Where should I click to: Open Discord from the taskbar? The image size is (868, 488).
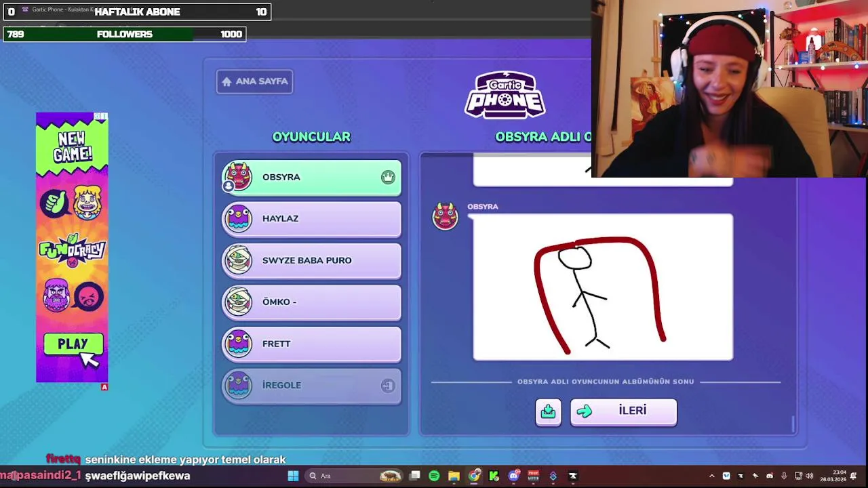(x=513, y=476)
